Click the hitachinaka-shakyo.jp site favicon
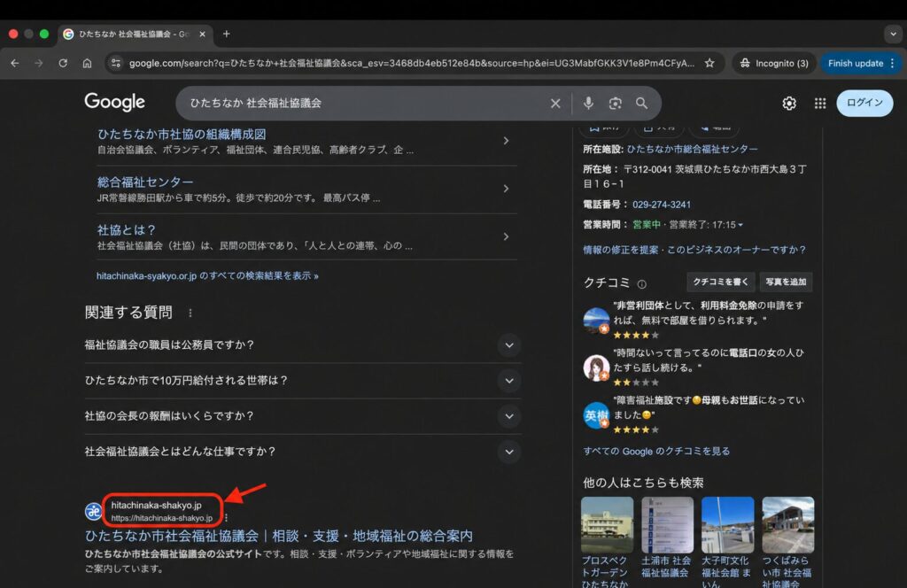Screen dimensions: 907x588 pos(93,511)
